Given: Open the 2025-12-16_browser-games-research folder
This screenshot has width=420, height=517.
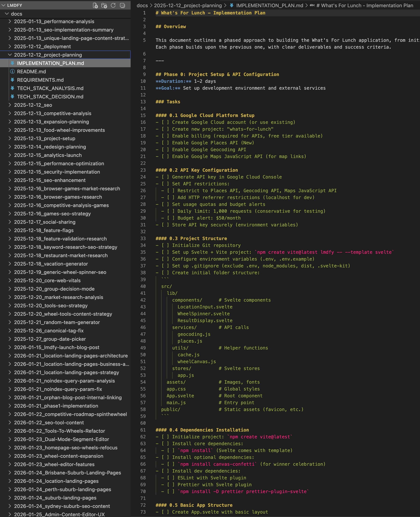Looking at the screenshot, I should [x=58, y=197].
